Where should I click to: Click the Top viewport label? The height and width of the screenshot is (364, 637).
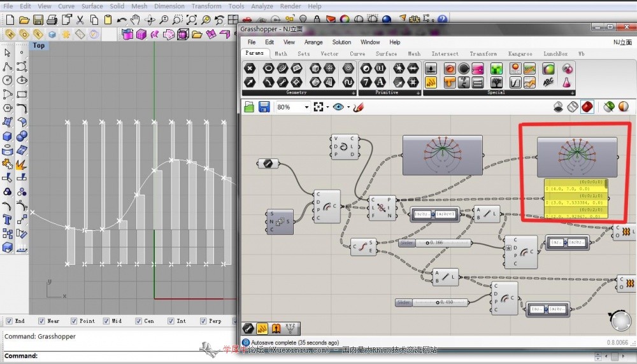click(x=39, y=46)
